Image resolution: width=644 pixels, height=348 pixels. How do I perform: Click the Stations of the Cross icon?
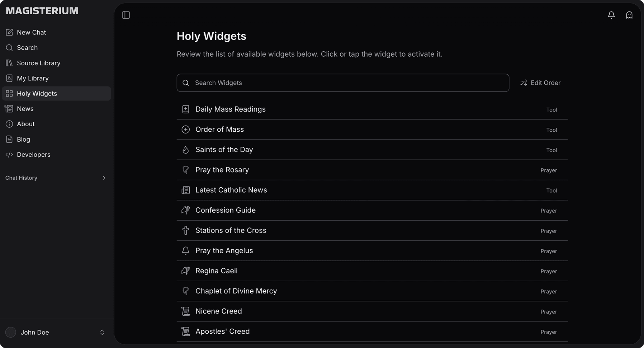click(x=186, y=231)
